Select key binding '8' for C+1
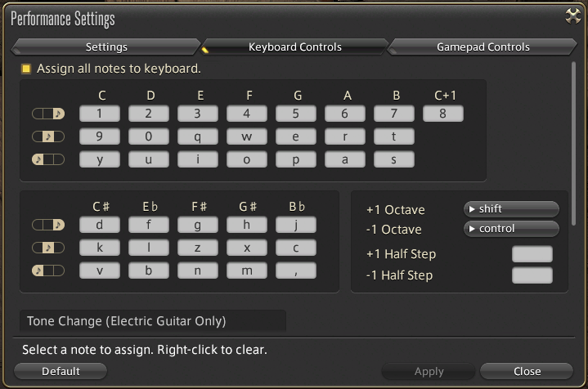 click(443, 114)
